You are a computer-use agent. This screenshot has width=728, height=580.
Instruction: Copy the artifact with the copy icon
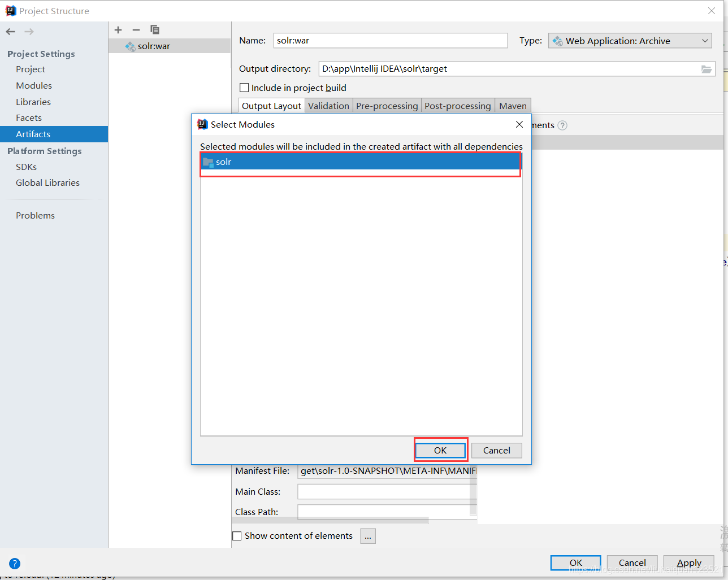[x=155, y=30]
